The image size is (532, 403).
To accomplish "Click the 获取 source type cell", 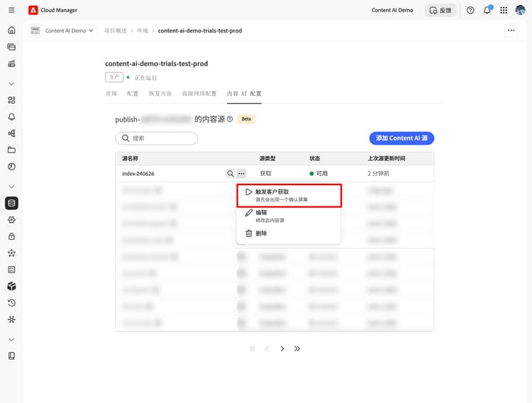I will tap(266, 174).
